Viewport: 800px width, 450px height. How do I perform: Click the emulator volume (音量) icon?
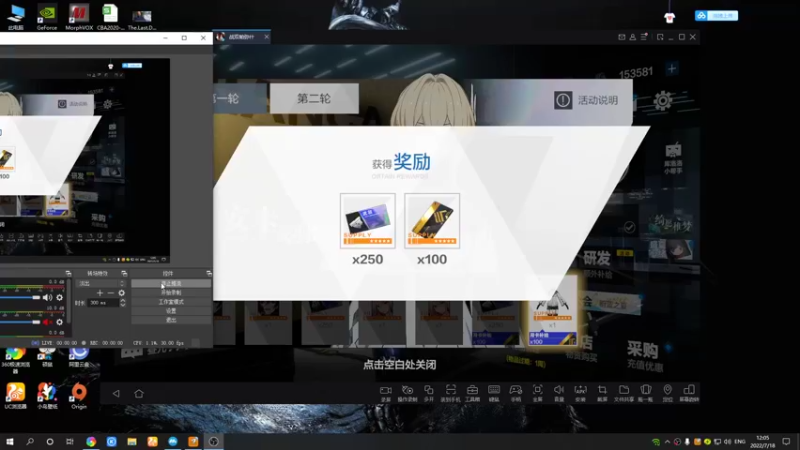coord(559,390)
